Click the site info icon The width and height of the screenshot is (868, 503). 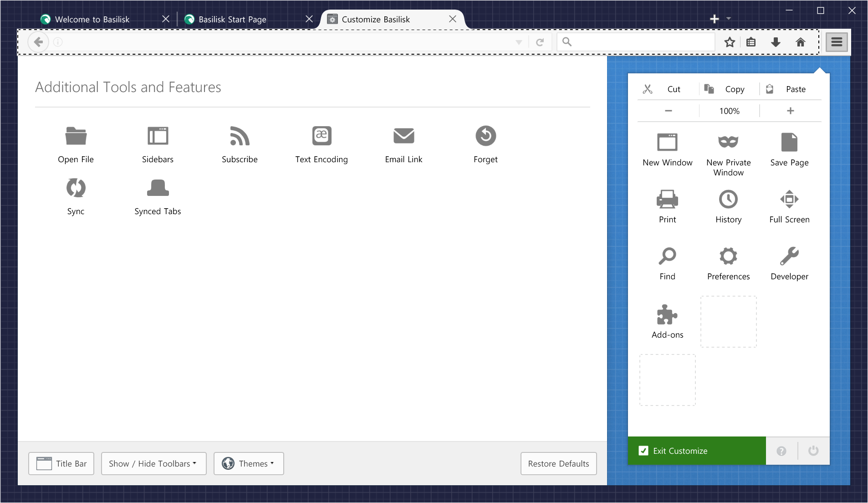tap(58, 42)
